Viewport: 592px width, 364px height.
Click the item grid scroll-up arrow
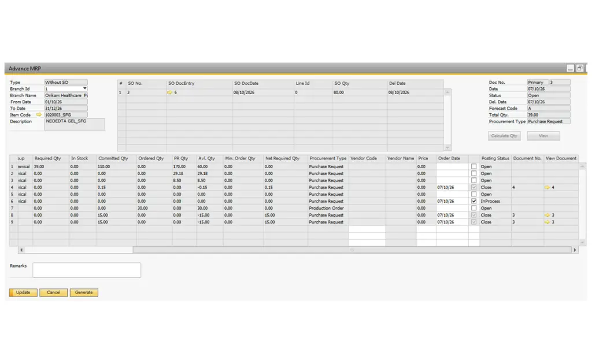coord(582,166)
